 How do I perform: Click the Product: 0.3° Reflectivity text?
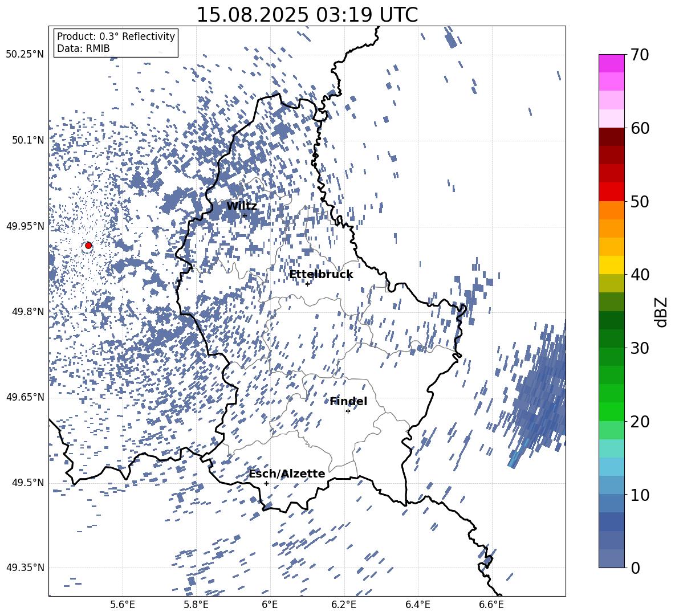[x=116, y=36]
